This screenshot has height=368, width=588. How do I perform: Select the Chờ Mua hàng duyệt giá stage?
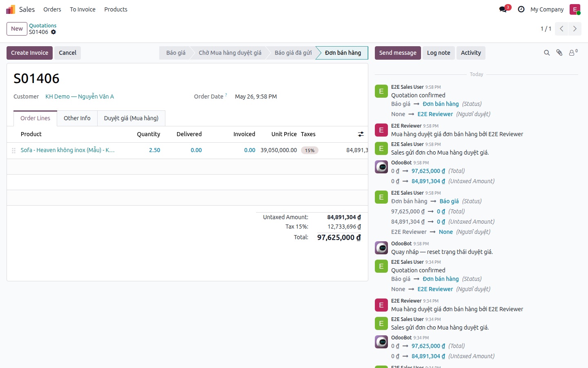[x=230, y=53]
